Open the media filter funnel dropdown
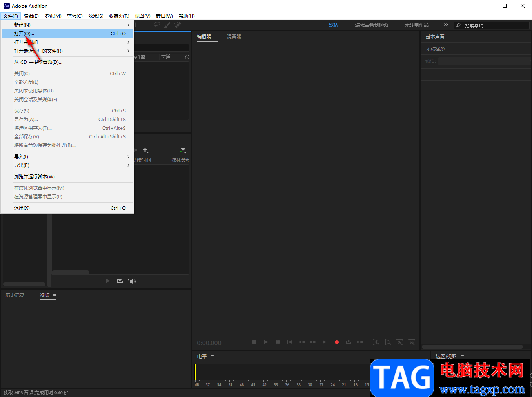Image resolution: width=532 pixels, height=397 pixels. 183,150
